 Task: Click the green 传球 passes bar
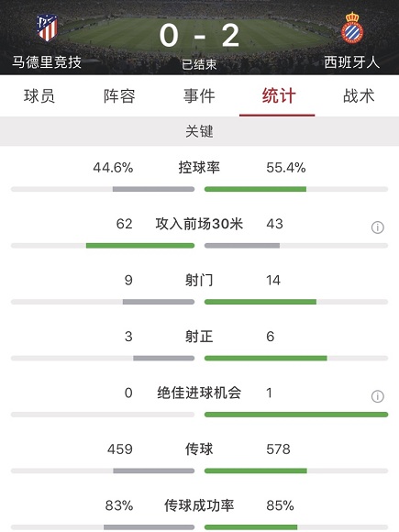256,471
